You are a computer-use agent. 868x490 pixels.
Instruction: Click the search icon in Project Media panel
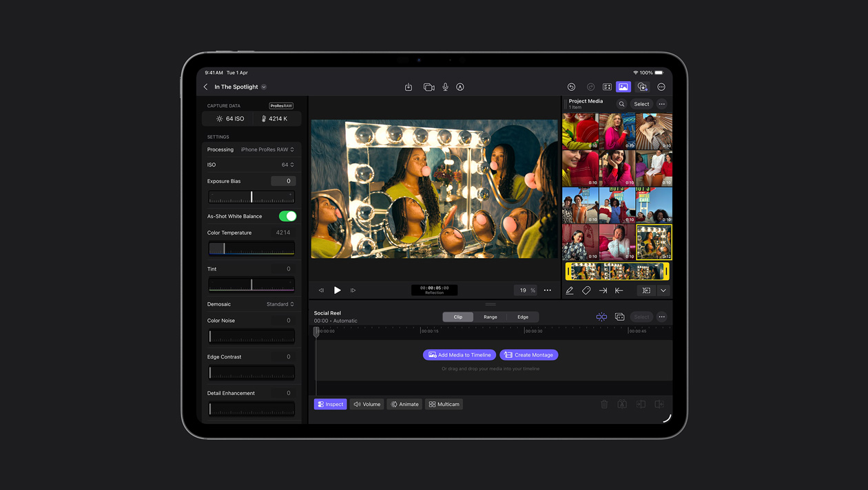pos(621,104)
